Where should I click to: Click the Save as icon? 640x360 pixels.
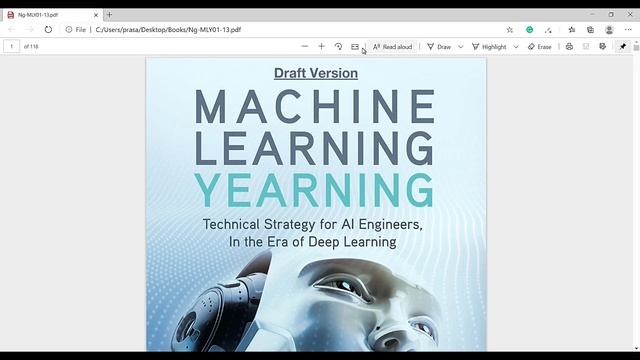pos(602,47)
